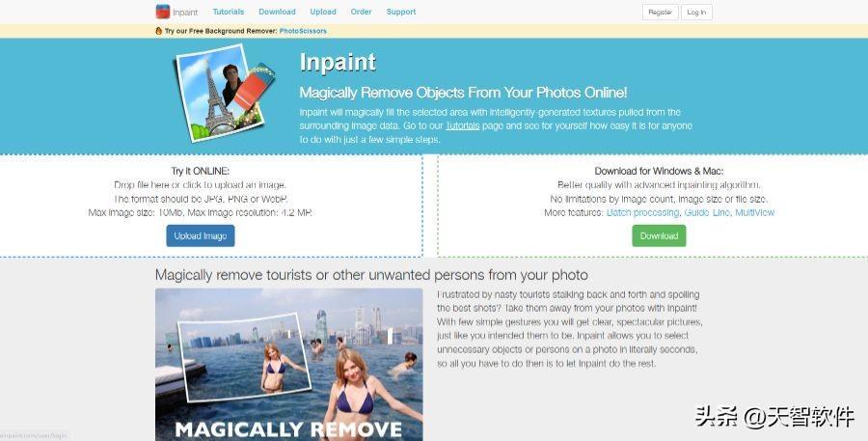
Task: Open the Batch processing feature link
Action: pyautogui.click(x=642, y=212)
